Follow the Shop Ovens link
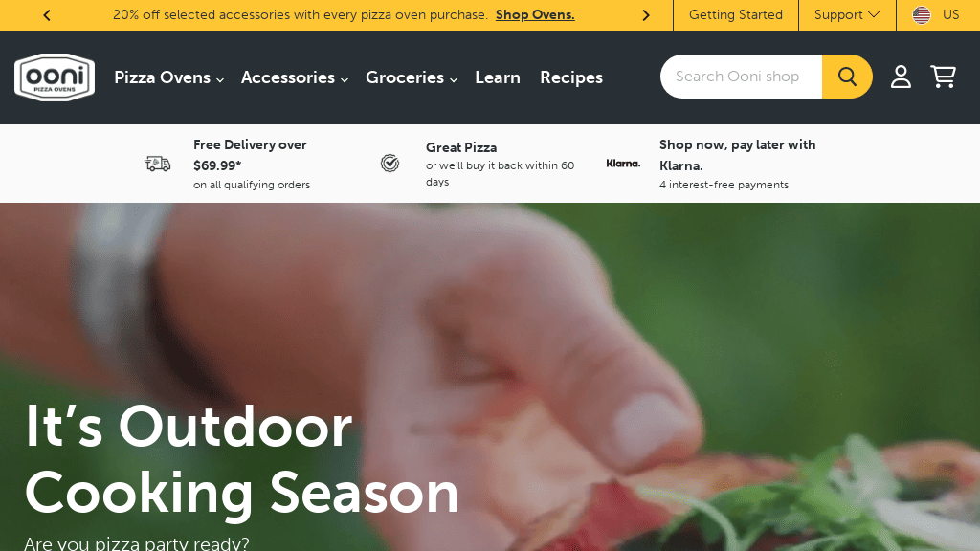This screenshot has width=980, height=551. point(535,15)
